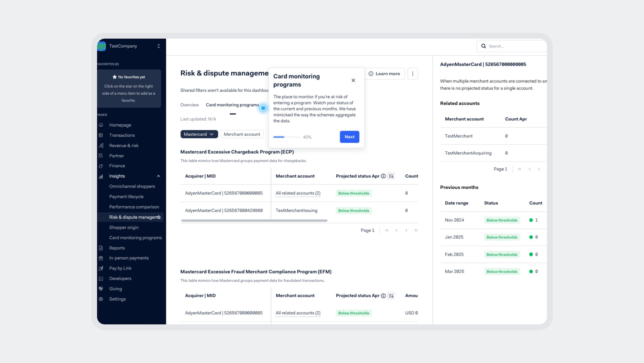Click info icon beside EFM Projected status
The height and width of the screenshot is (363, 644).
tap(383, 296)
